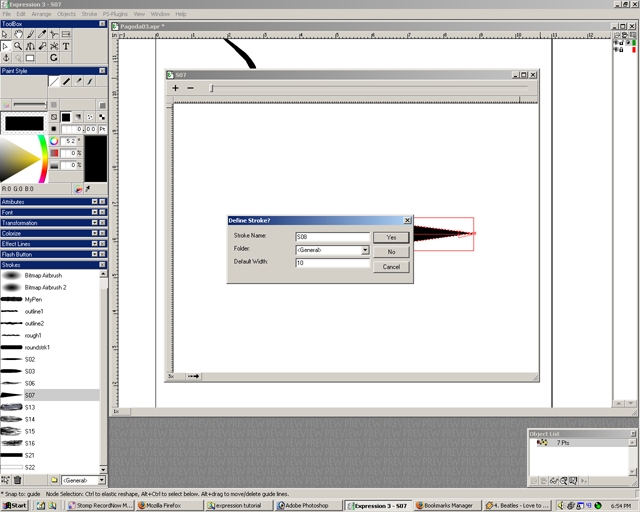
Task: Expand the Transformation panel
Action: pos(95,223)
